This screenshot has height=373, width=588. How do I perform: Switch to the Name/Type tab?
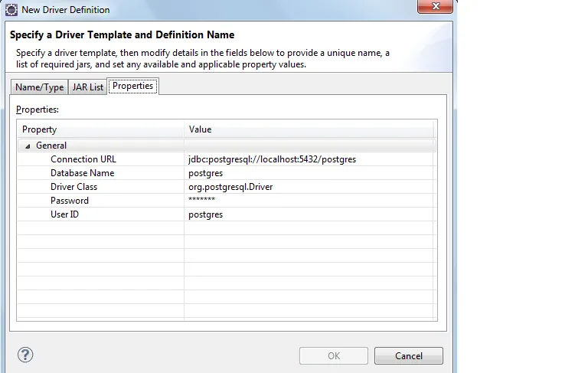[39, 87]
